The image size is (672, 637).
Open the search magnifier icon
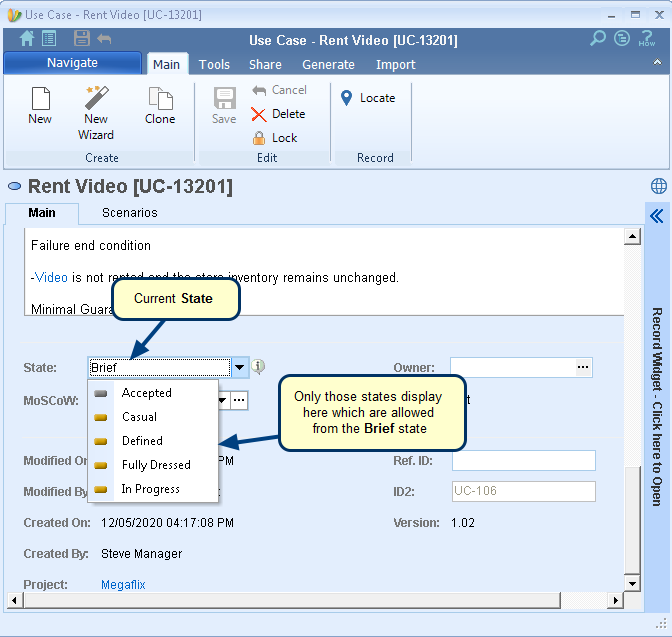point(598,39)
